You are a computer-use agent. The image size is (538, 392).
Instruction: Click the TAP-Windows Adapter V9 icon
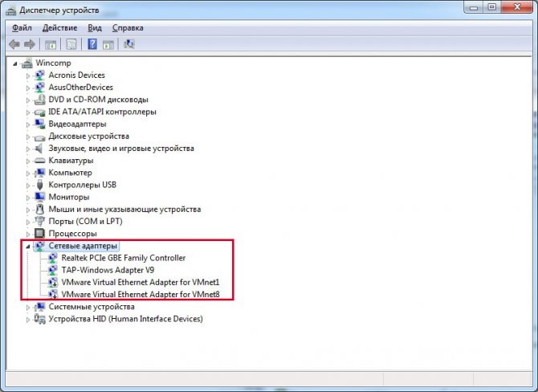point(52,270)
